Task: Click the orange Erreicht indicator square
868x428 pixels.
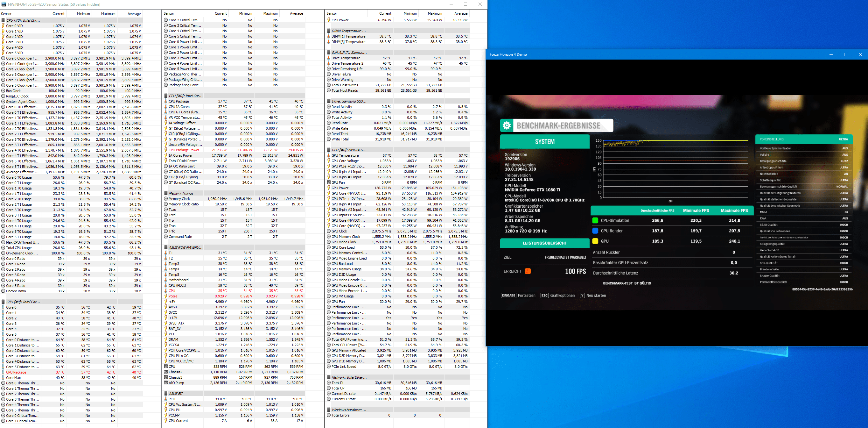Action: [x=528, y=271]
